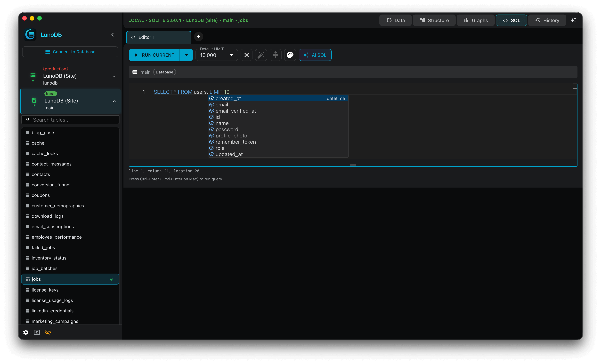601x364 pixels.
Task: Open the failed_jobs table
Action: 70,247
